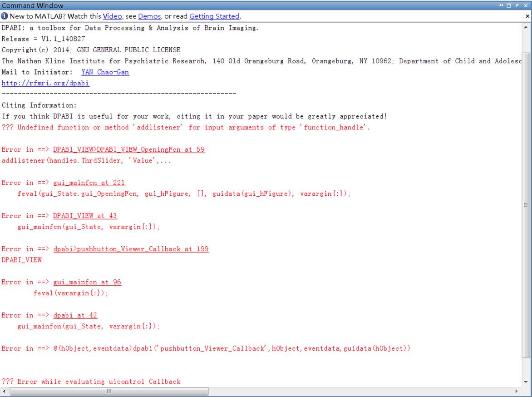
Task: Click the vertical scrollbar down arrow
Action: [x=526, y=382]
